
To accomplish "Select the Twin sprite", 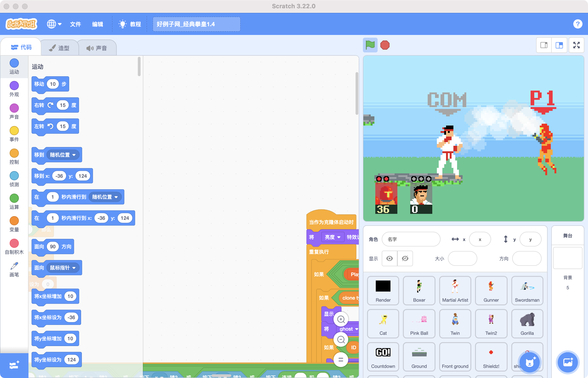I will pyautogui.click(x=455, y=324).
